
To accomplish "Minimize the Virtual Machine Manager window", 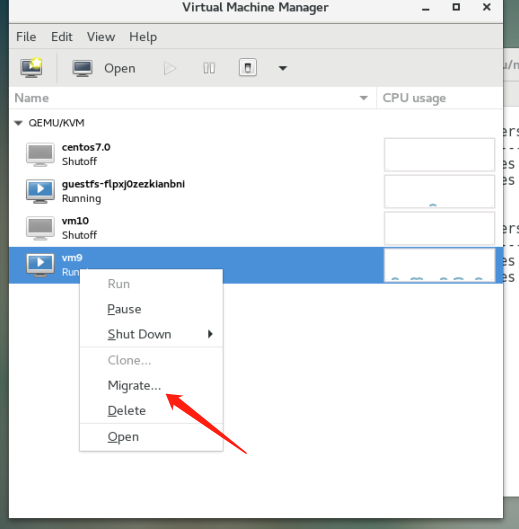I will point(426,8).
